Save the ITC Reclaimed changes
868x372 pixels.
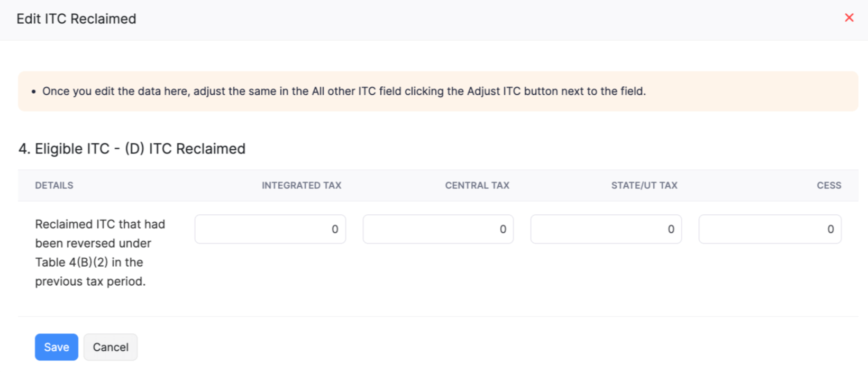(56, 347)
